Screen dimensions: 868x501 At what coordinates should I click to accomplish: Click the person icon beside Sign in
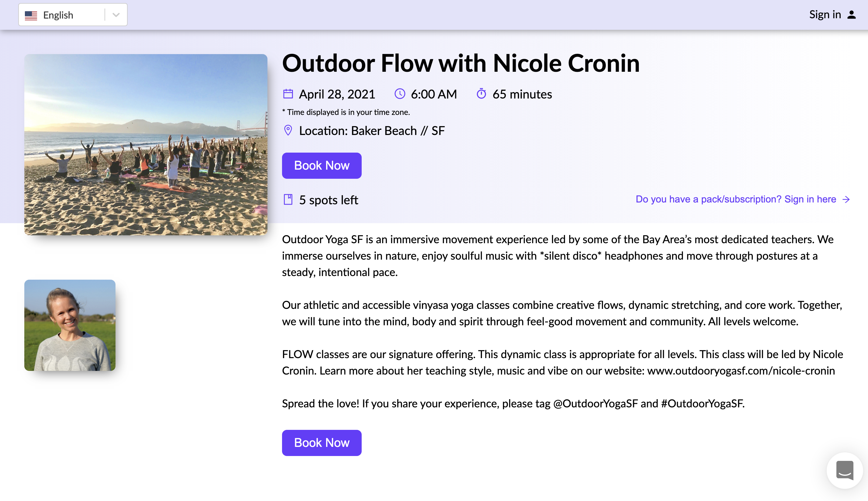coord(851,15)
